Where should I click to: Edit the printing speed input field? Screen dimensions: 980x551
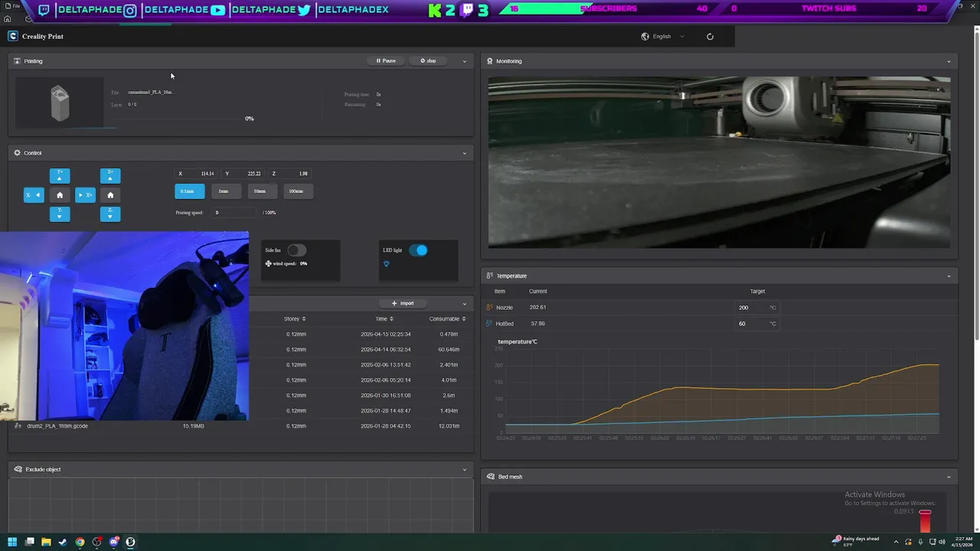coord(234,213)
